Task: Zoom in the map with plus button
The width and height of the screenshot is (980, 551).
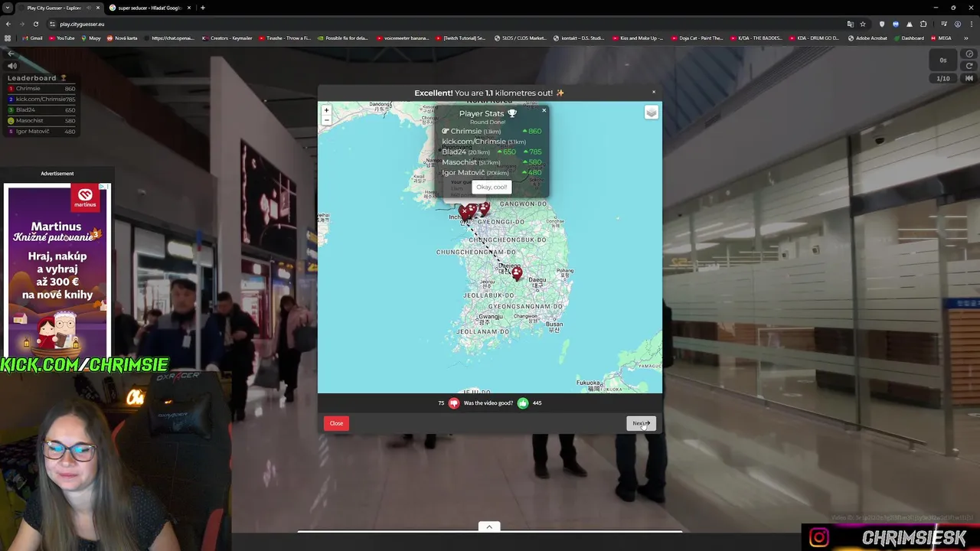Action: 326,110
